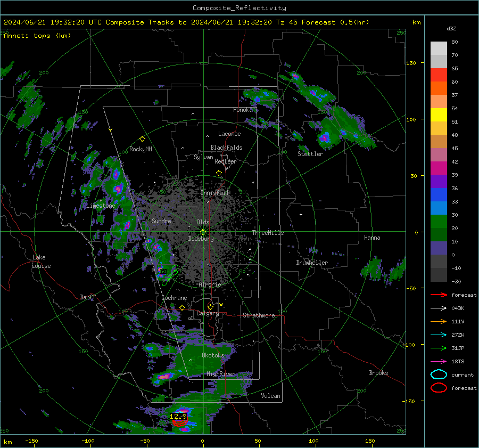Click the Airdrie city label
479x448 pixels.
(210, 284)
